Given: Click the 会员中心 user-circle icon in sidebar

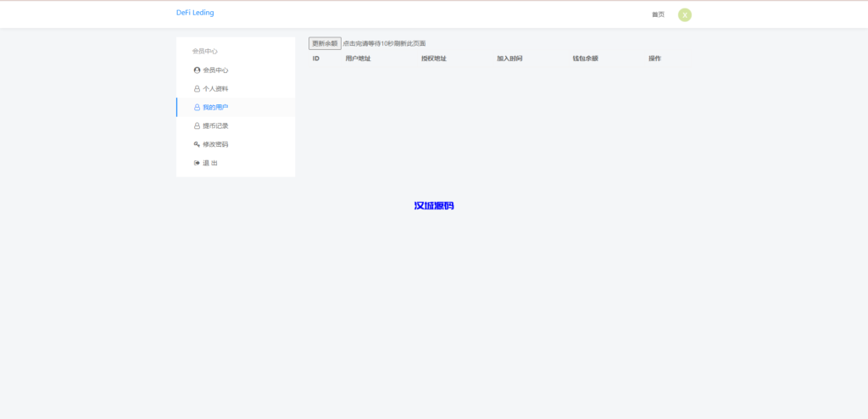Looking at the screenshot, I should click(197, 70).
